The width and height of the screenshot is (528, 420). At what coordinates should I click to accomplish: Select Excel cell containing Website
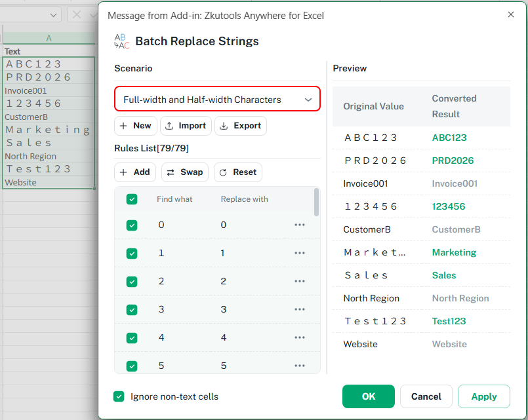click(x=49, y=183)
